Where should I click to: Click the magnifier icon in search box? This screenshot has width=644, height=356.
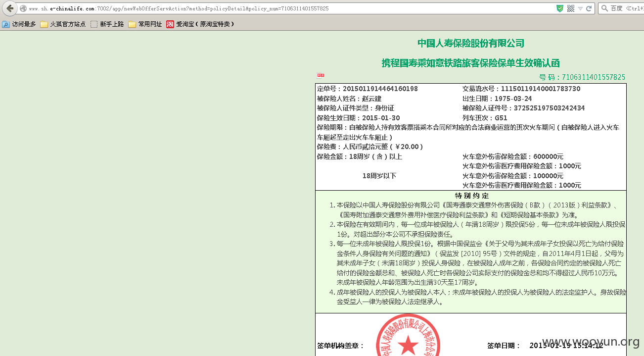pyautogui.click(x=604, y=8)
